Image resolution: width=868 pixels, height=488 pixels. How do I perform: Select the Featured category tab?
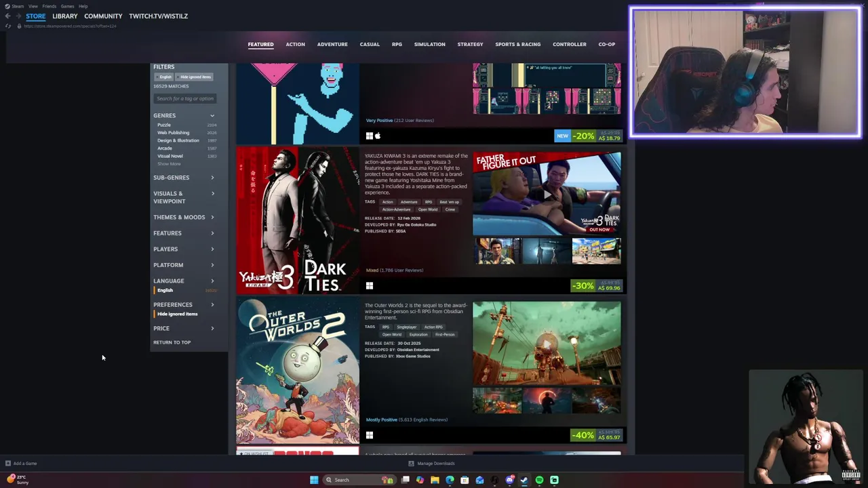click(x=260, y=44)
